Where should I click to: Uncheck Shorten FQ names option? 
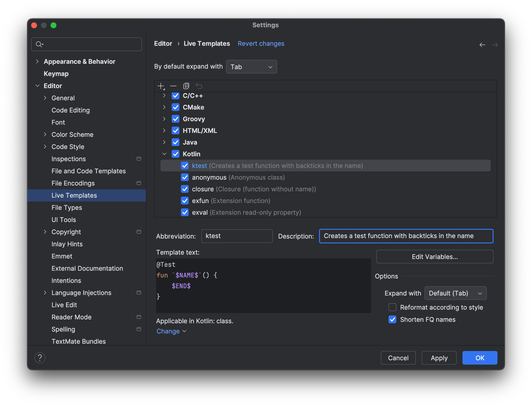[x=392, y=319]
